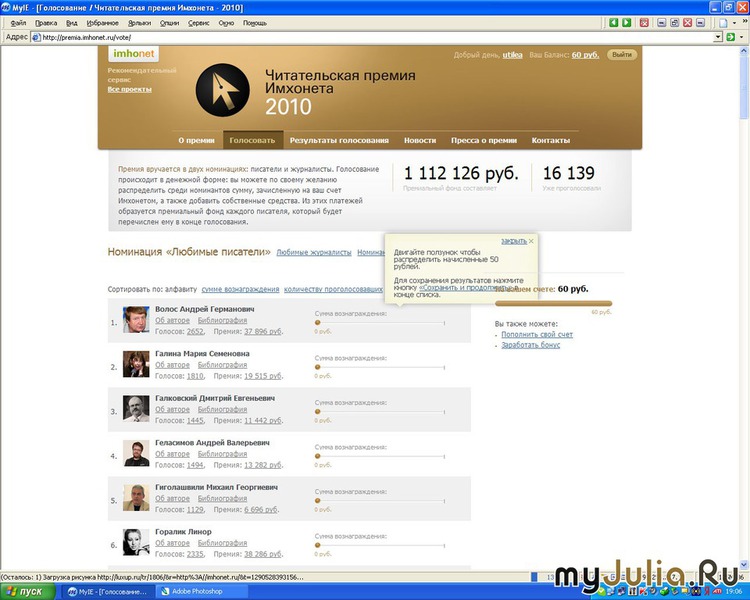The image size is (750, 600).
Task: Click the red X close-tab toolbar icon
Action: tap(688, 22)
